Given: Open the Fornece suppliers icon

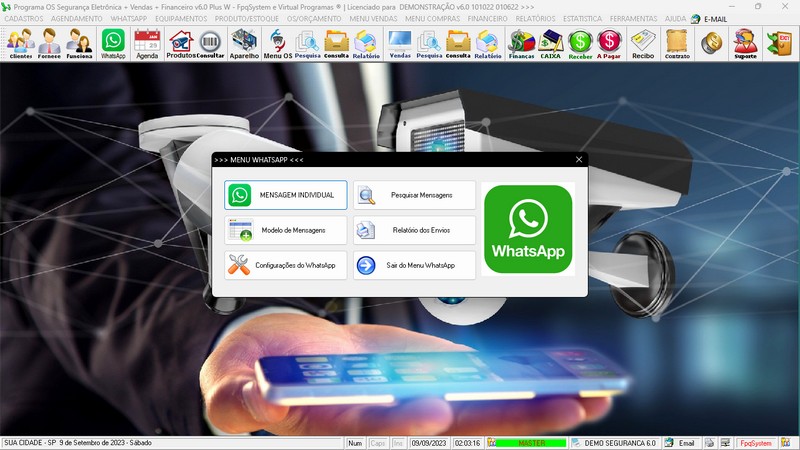Looking at the screenshot, I should click(49, 44).
